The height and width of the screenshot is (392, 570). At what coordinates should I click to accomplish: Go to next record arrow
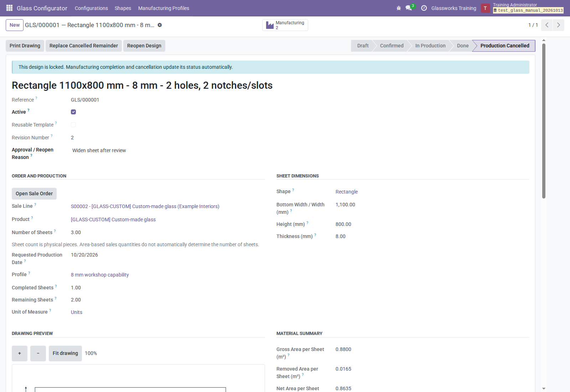pyautogui.click(x=558, y=25)
